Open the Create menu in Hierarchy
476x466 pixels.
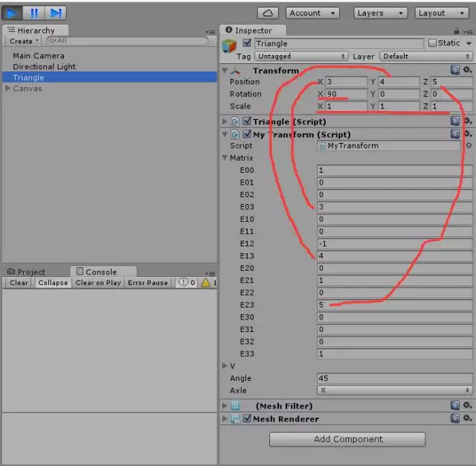pyautogui.click(x=24, y=41)
